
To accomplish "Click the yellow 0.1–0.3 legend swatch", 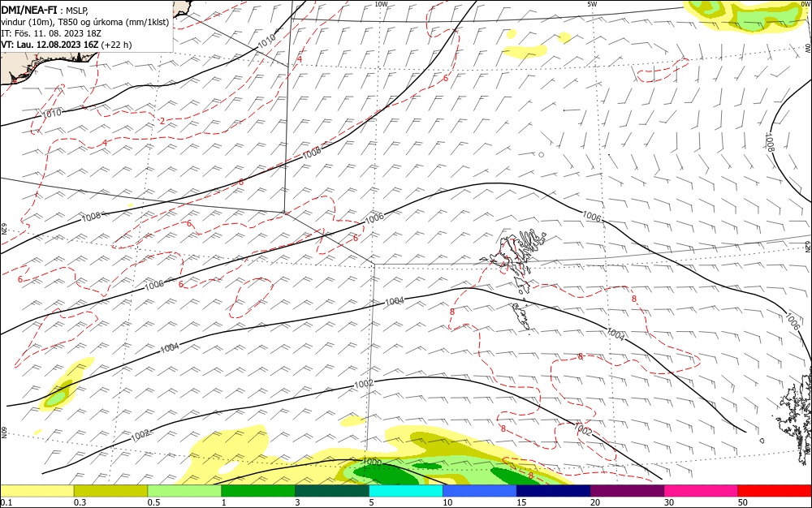I will (37, 491).
